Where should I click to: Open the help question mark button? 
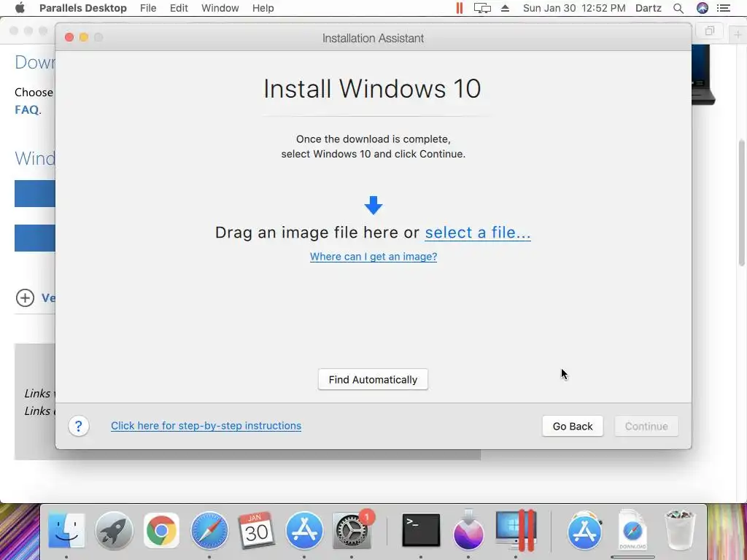[79, 426]
